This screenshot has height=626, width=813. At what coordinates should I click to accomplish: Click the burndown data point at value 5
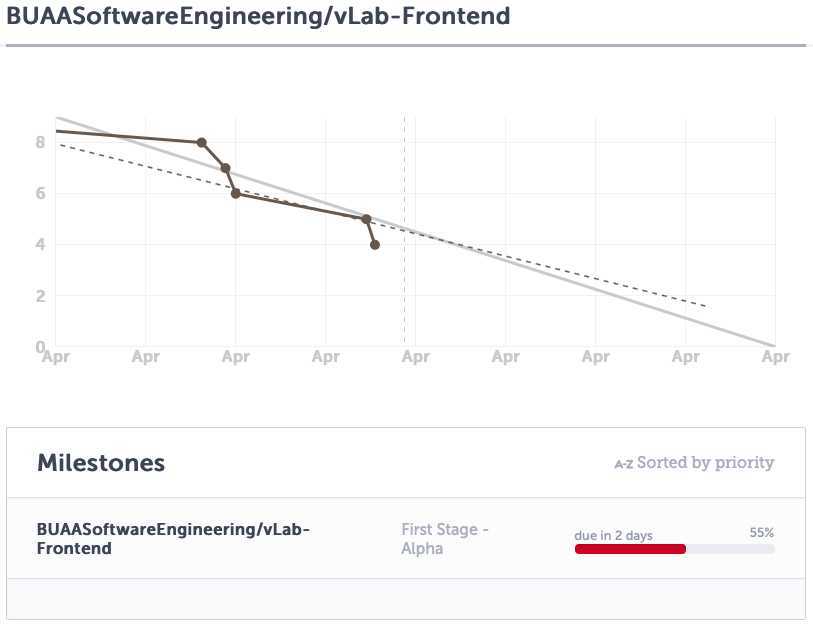coord(366,219)
